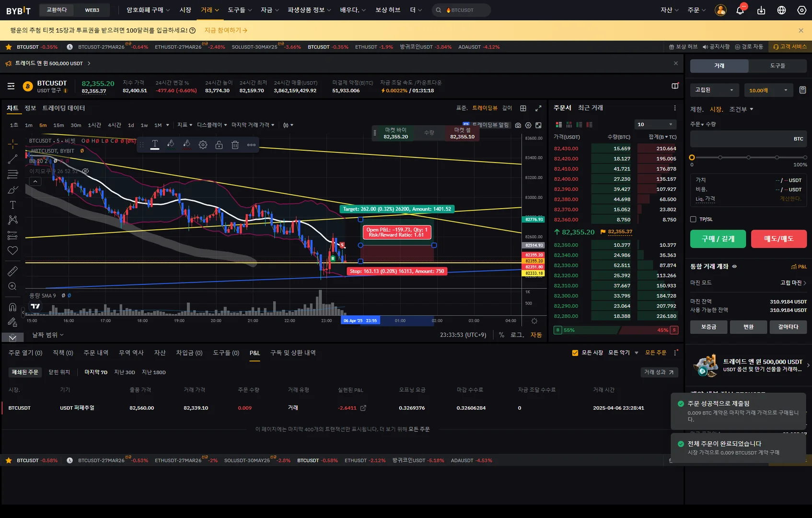812x518 pixels.
Task: Select the brush drawing tool
Action: [x=13, y=190]
